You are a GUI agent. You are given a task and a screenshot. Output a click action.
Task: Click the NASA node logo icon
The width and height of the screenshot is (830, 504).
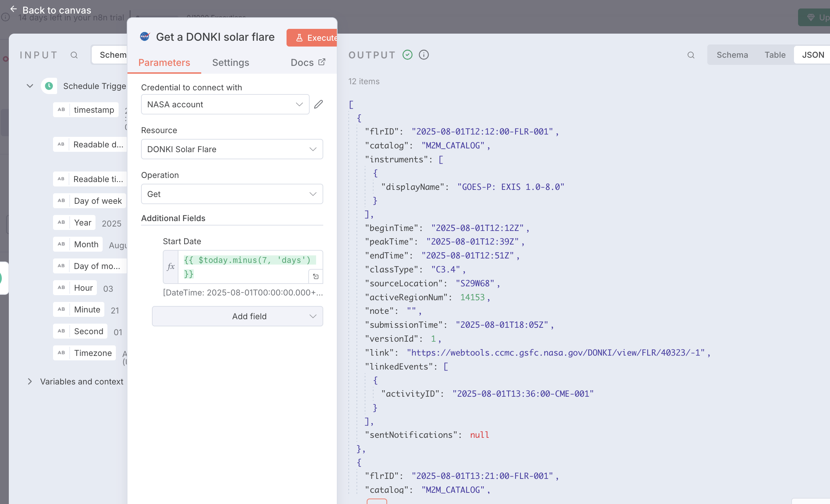click(145, 37)
